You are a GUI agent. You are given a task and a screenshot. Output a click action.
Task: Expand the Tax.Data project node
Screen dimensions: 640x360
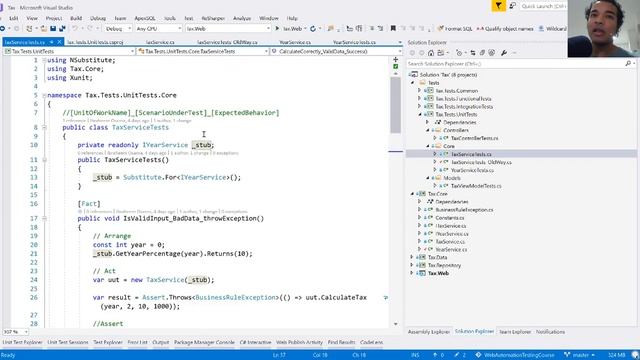click(412, 257)
